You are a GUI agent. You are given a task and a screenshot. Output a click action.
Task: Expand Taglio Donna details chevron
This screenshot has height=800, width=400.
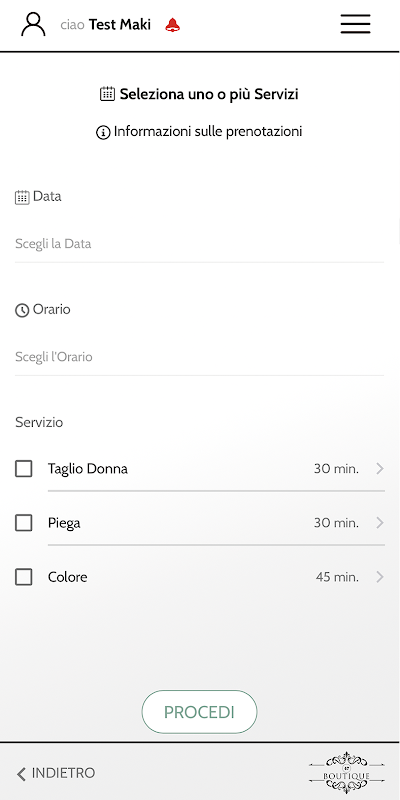pyautogui.click(x=380, y=468)
